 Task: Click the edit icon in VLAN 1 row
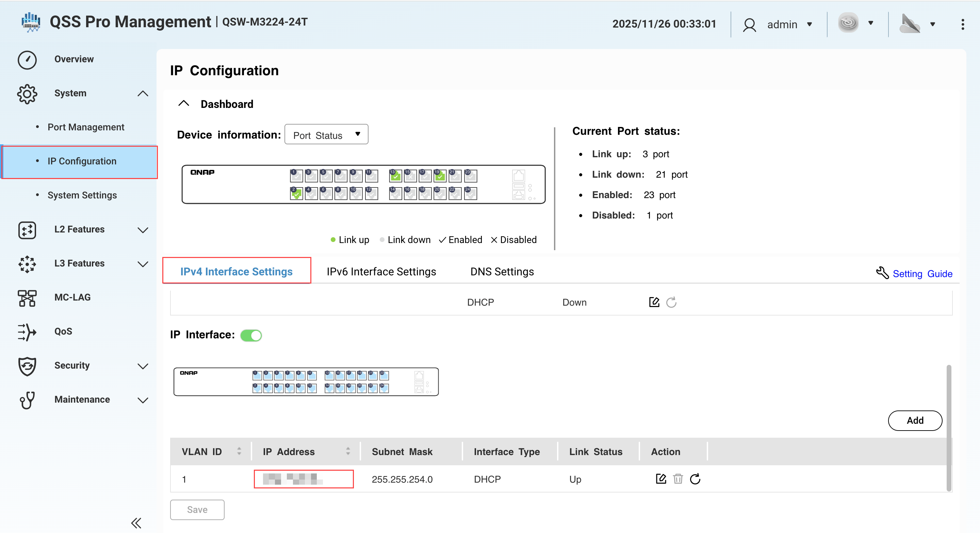point(661,479)
